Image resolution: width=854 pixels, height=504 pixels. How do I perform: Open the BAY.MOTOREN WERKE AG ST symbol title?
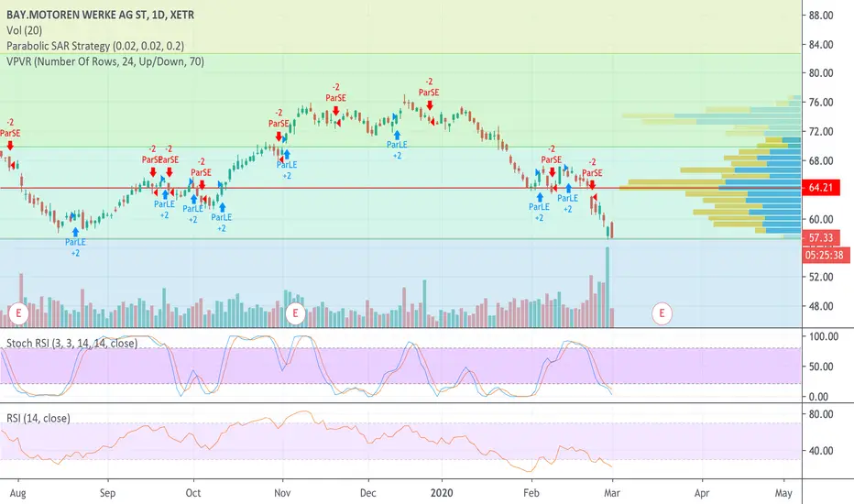click(100, 16)
